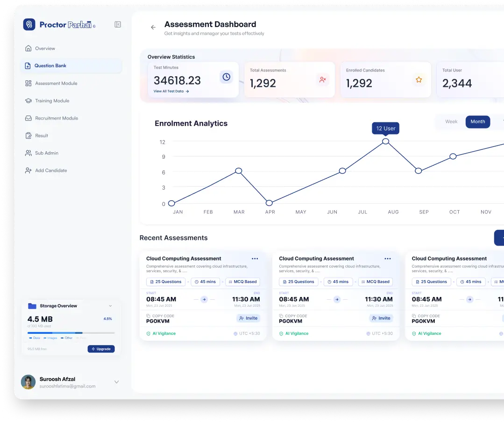Image resolution: width=504 pixels, height=423 pixels.
Task: Click the copy code icon on first card
Action: click(x=148, y=316)
